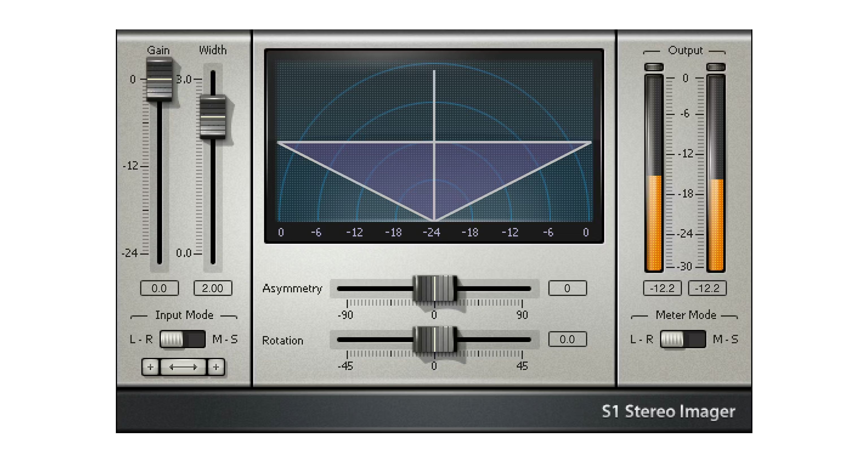Click the L-R label beside Meter Mode switch

pos(642,339)
